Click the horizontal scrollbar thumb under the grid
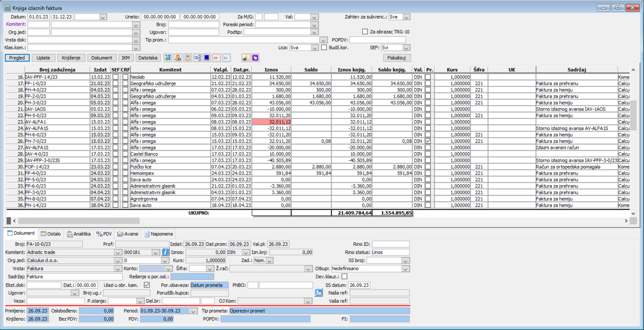 pos(79,221)
